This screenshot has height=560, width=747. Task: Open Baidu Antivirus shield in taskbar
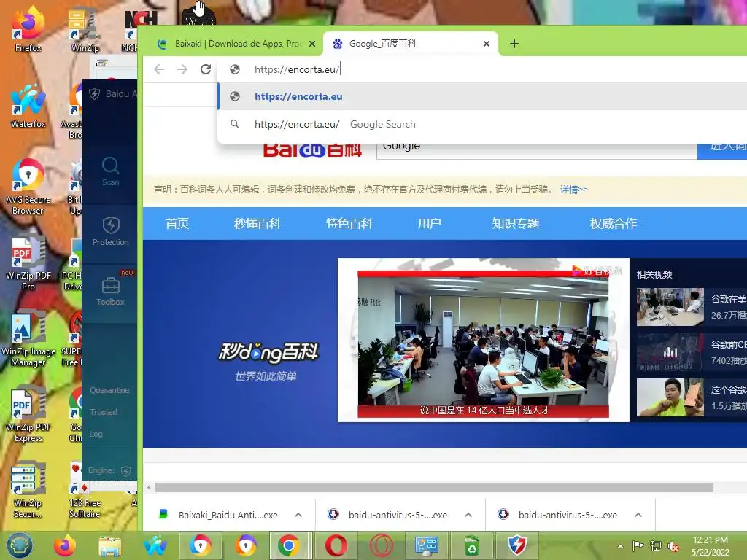tap(517, 545)
